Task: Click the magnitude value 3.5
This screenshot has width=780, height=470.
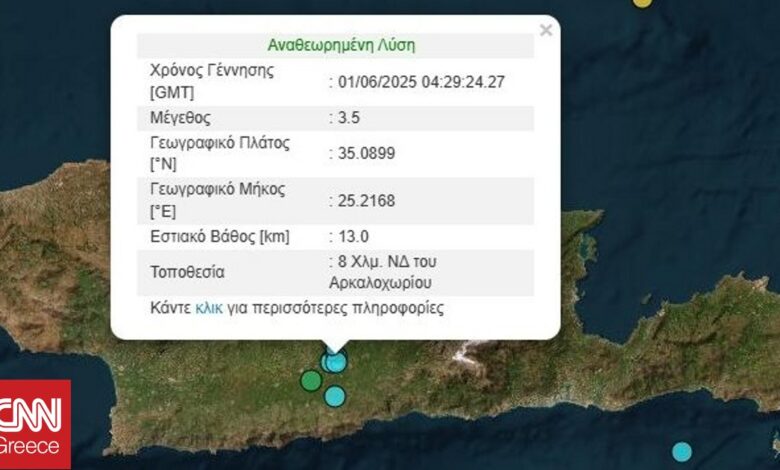Action: click(x=348, y=118)
